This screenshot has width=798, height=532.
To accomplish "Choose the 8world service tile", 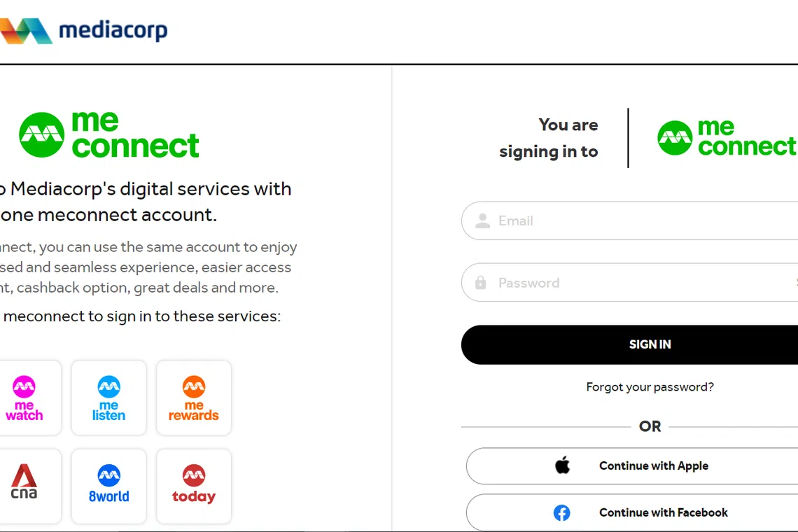I will pyautogui.click(x=109, y=486).
